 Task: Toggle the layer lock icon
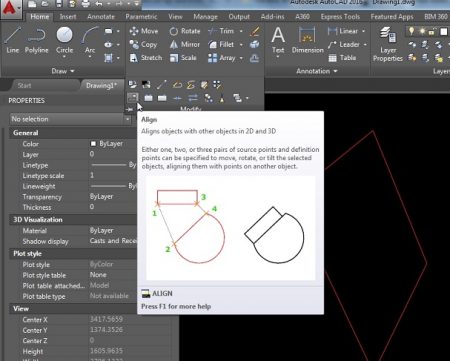(432, 31)
